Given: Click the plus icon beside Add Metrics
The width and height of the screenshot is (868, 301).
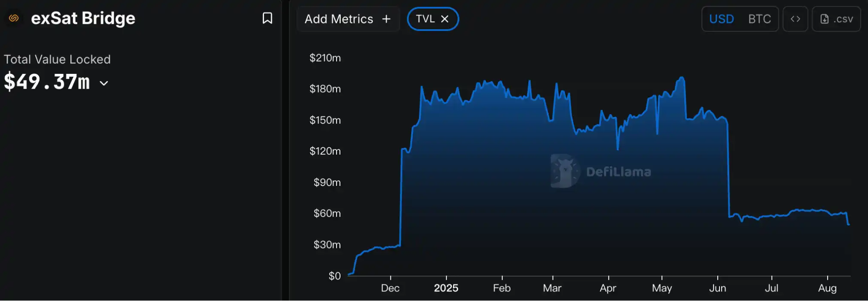Looking at the screenshot, I should pos(386,19).
